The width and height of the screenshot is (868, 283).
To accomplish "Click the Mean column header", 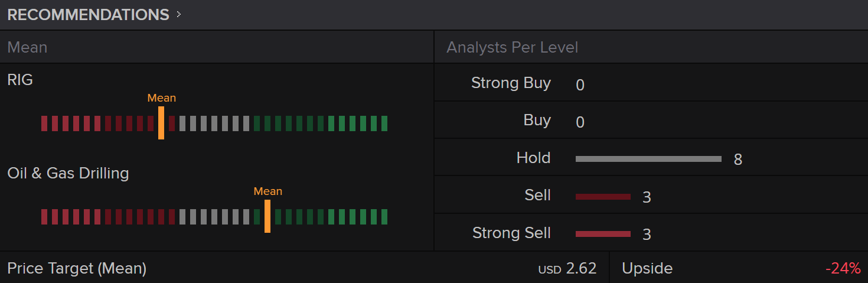I will 27,47.
